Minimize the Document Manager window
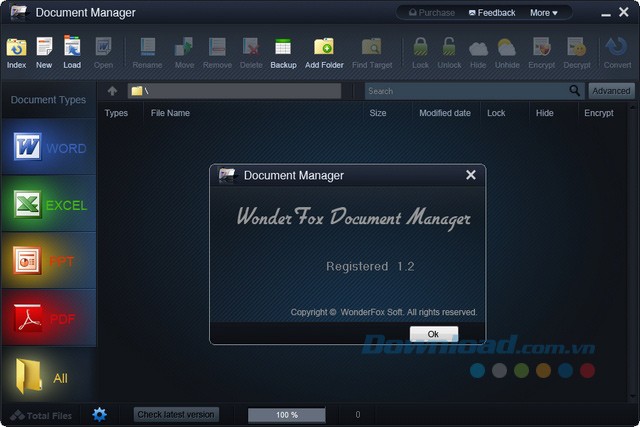 (606, 13)
